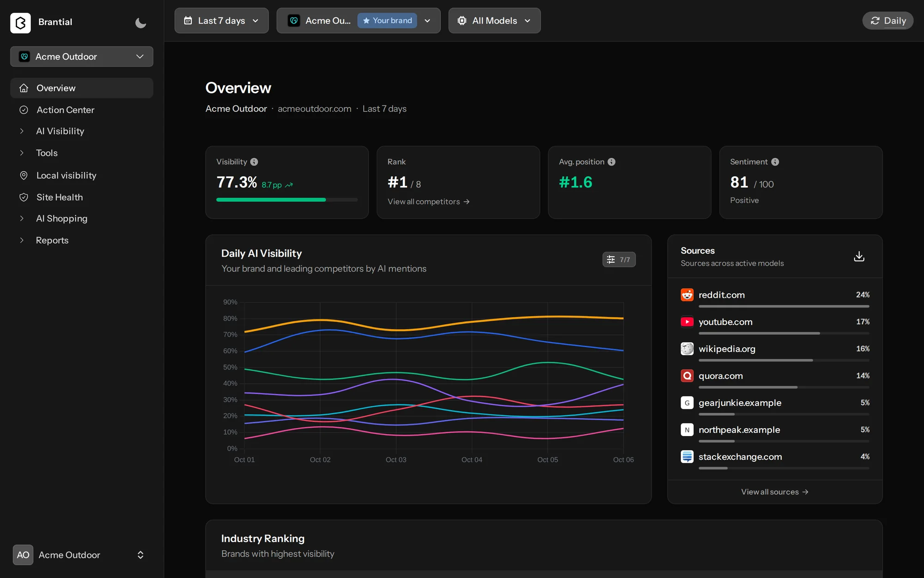Open the Last 7 days date dropdown
This screenshot has width=924, height=578.
(x=221, y=20)
